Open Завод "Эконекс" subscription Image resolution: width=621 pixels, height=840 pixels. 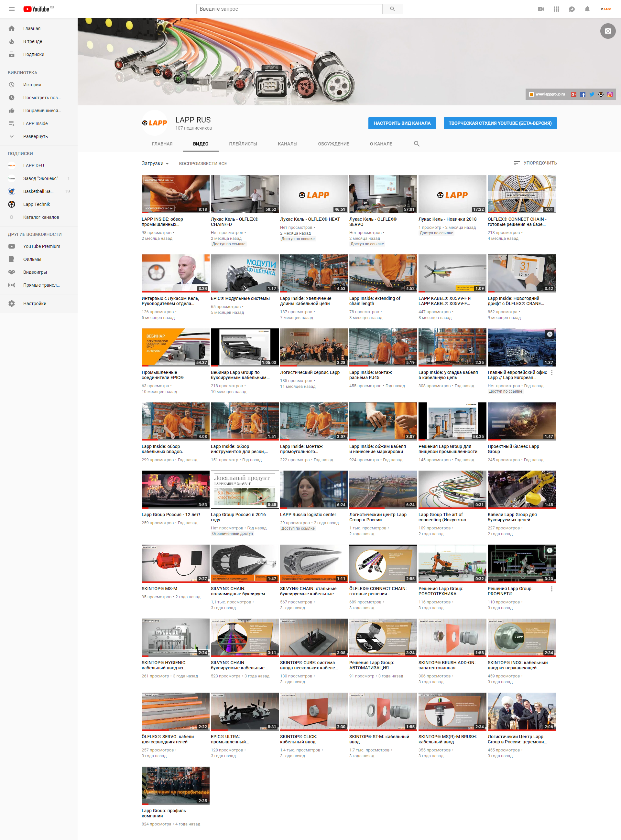39,178
